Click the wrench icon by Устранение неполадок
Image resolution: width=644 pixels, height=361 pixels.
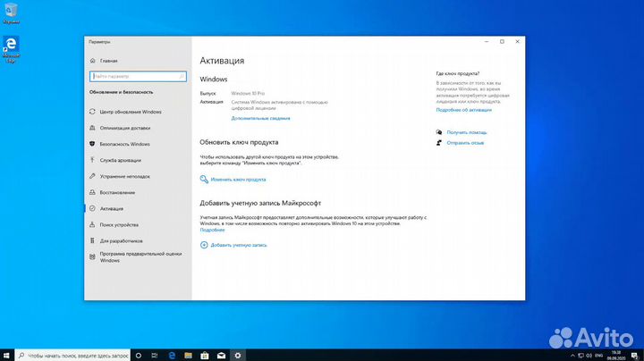(x=92, y=176)
